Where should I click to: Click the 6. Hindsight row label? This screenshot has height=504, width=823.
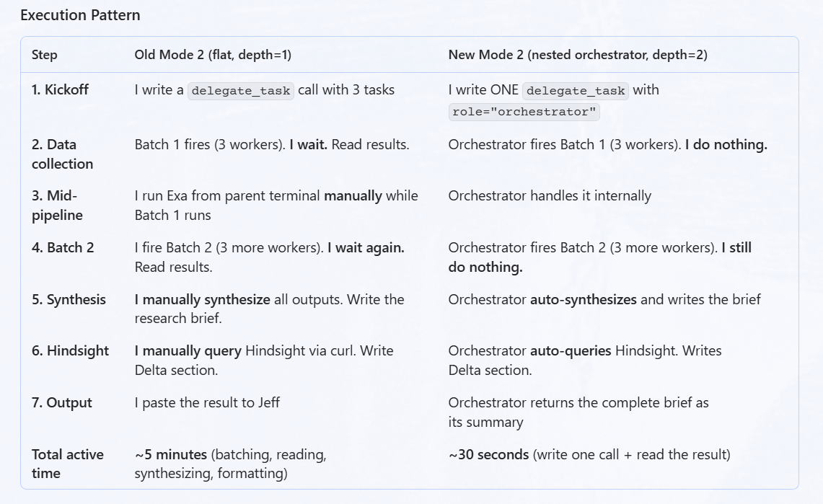click(71, 351)
